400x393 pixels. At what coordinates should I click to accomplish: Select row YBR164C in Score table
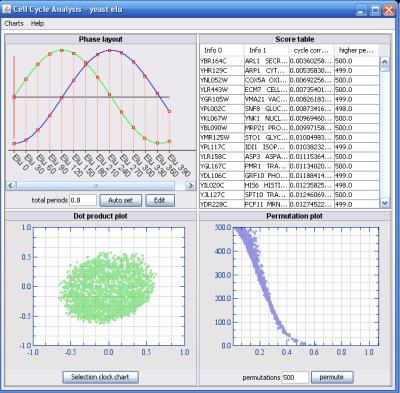point(289,61)
